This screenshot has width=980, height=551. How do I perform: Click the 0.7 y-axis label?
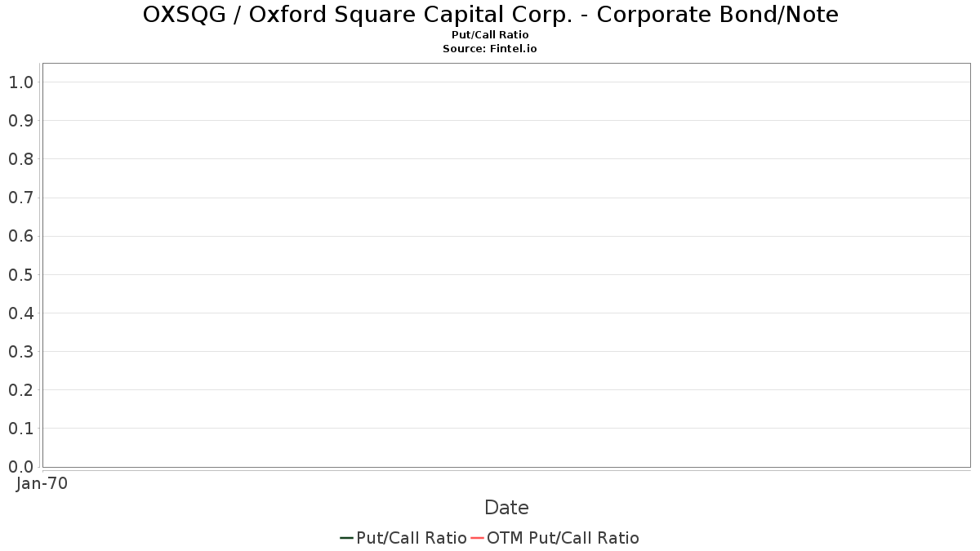20,198
